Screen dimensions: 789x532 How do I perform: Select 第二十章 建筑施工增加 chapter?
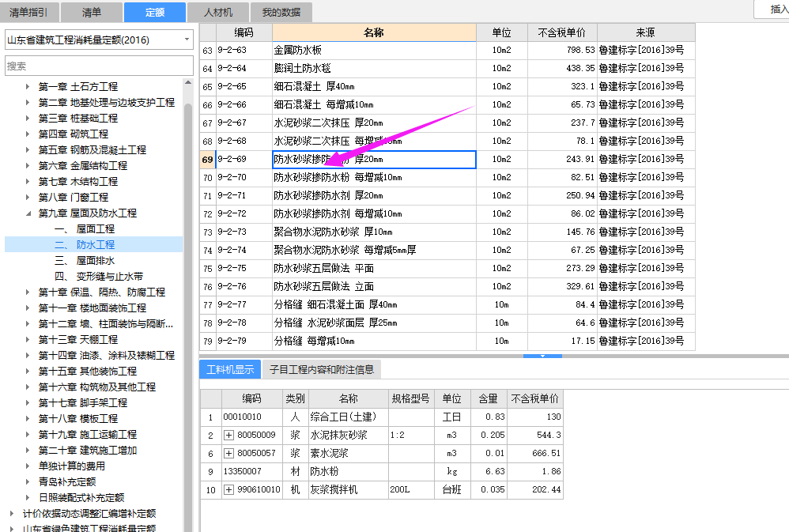pyautogui.click(x=88, y=450)
